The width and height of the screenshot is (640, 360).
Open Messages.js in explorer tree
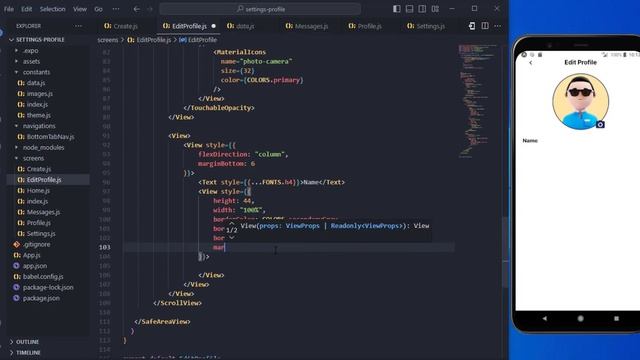pos(43,212)
